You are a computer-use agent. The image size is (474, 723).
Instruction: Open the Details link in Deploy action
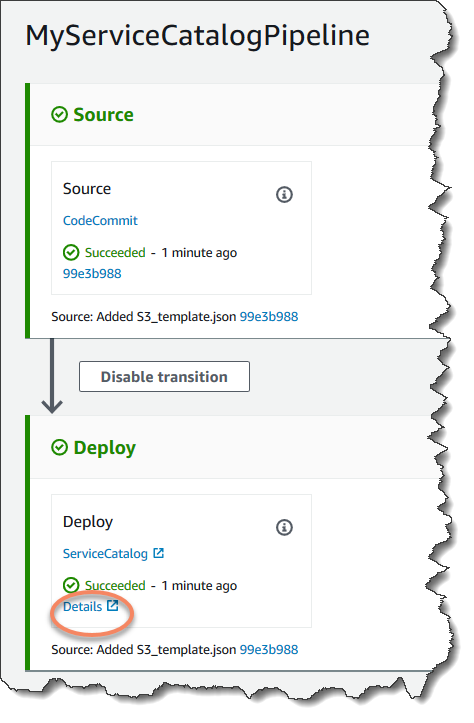tap(83, 607)
